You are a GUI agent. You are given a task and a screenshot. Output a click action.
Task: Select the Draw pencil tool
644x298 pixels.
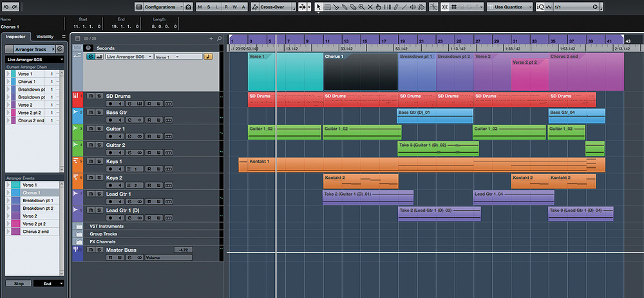396,7
